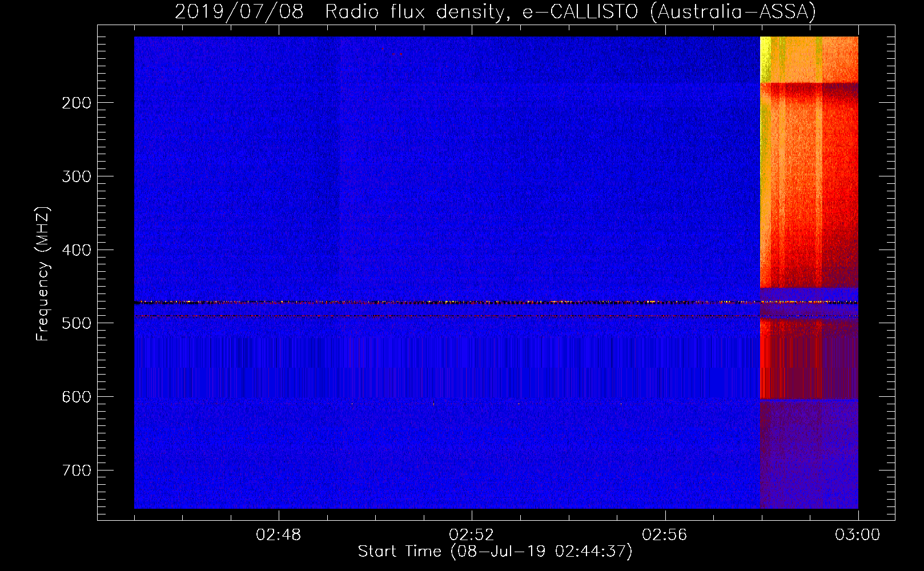Click the '03:00' time tick label

858,535
